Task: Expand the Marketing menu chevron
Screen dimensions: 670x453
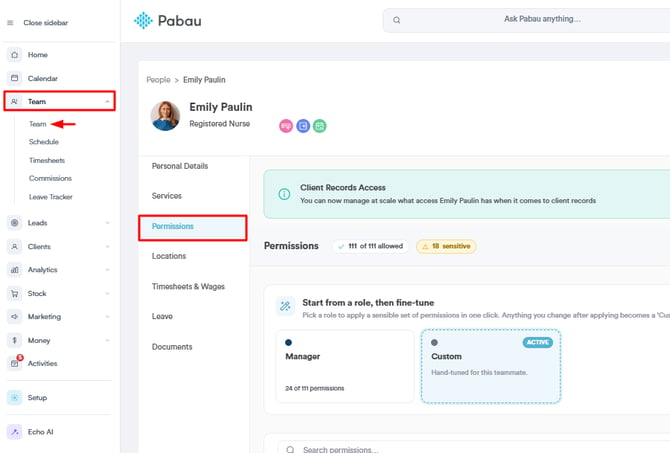Action: 107,317
